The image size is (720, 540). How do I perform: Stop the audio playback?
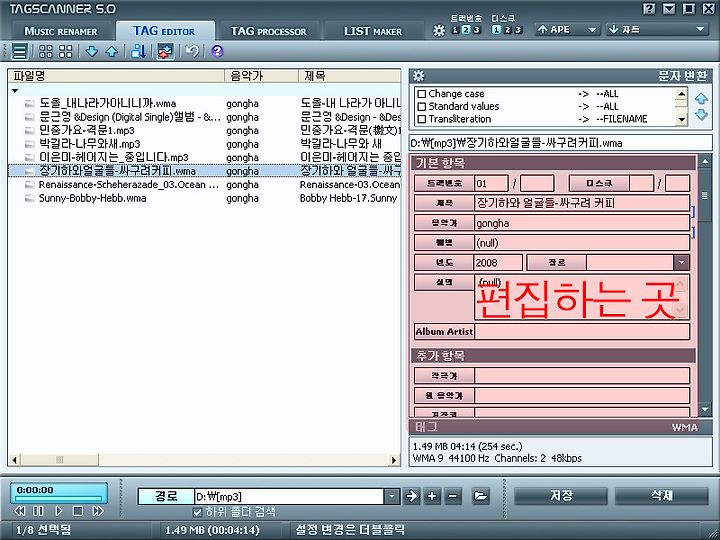(78, 511)
